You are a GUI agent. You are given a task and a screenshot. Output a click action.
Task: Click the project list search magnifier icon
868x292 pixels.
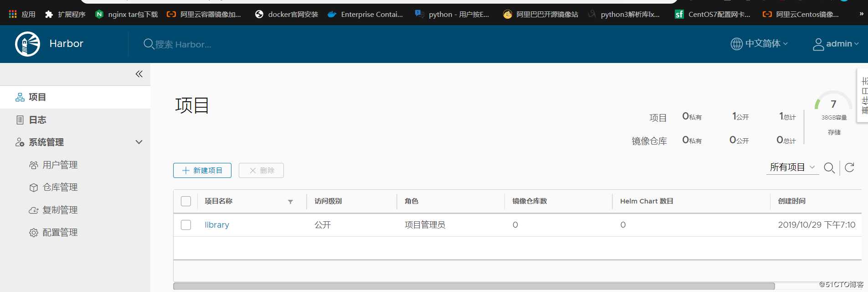[x=829, y=168]
